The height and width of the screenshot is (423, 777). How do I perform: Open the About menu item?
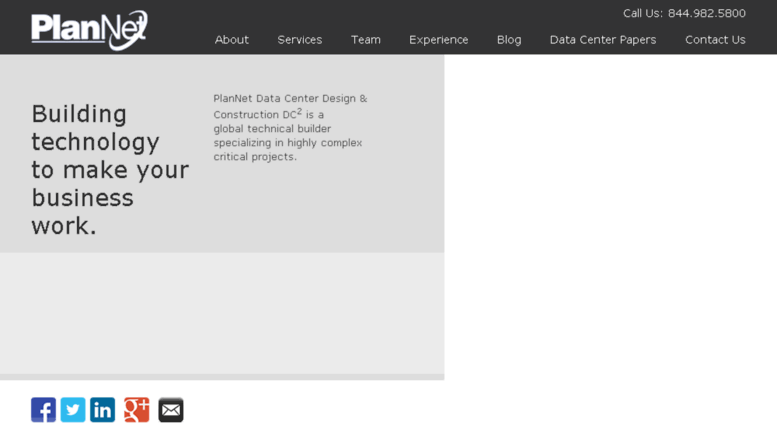[x=231, y=40]
